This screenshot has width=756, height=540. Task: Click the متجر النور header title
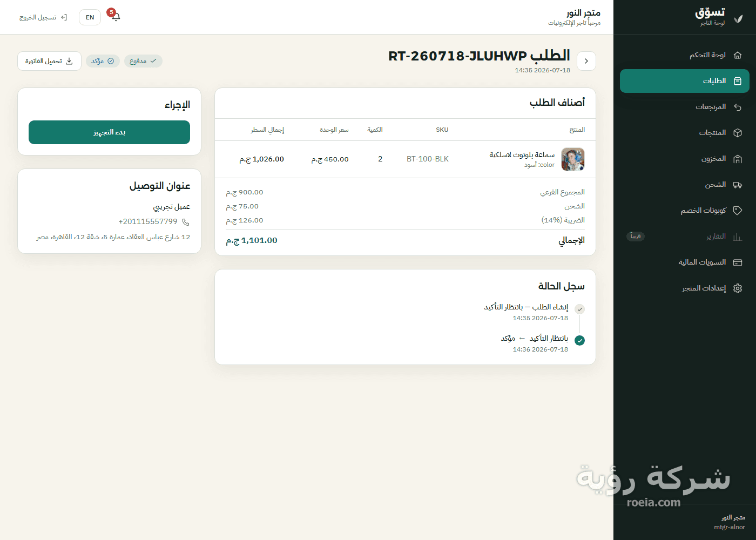[x=583, y=12]
